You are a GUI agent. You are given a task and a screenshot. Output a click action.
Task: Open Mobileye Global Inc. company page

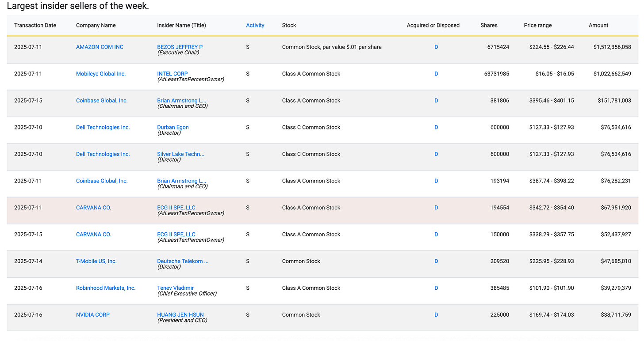(101, 74)
